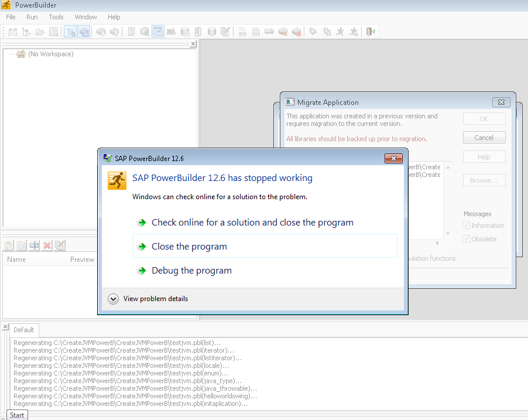The height and width of the screenshot is (420, 528).
Task: Click the Modify clip icon in Clip window
Action: (x=60, y=245)
